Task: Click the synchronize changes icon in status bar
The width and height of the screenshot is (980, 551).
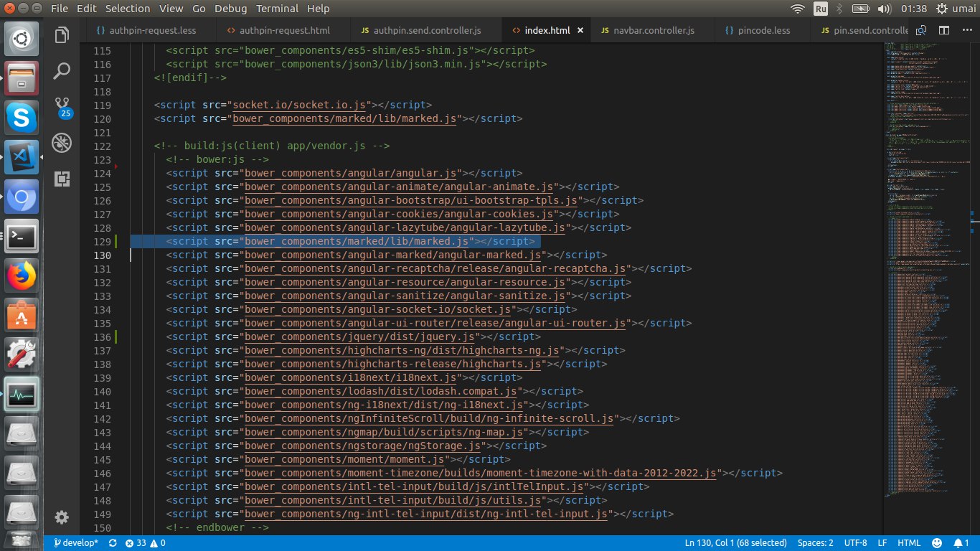Action: pos(113,543)
